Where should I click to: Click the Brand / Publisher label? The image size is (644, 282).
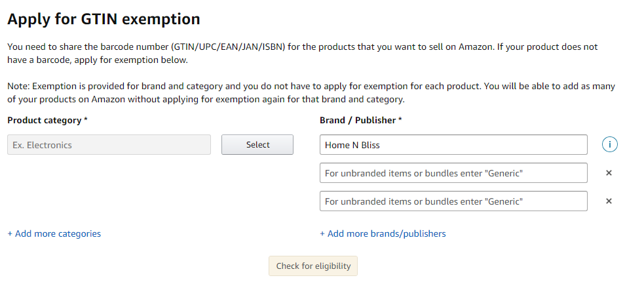click(x=358, y=121)
